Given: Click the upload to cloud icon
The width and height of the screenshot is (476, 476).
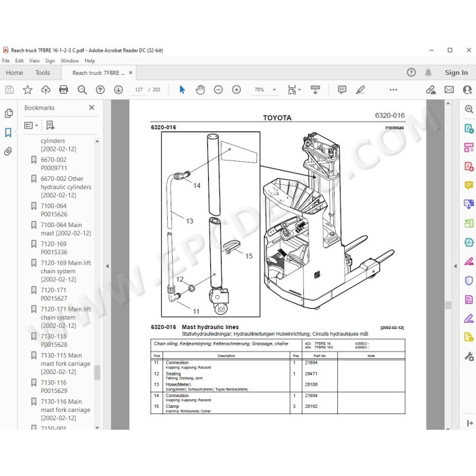Looking at the screenshot, I should click(46, 90).
